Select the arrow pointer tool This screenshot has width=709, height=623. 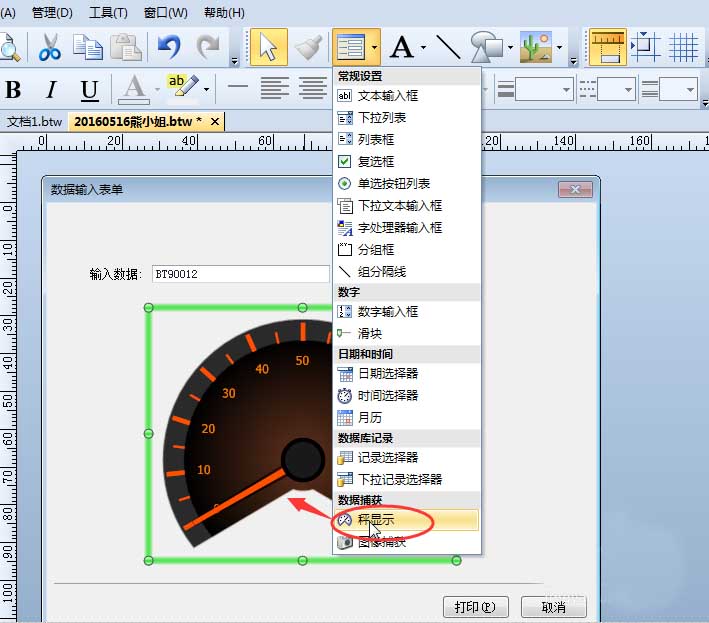tap(269, 47)
